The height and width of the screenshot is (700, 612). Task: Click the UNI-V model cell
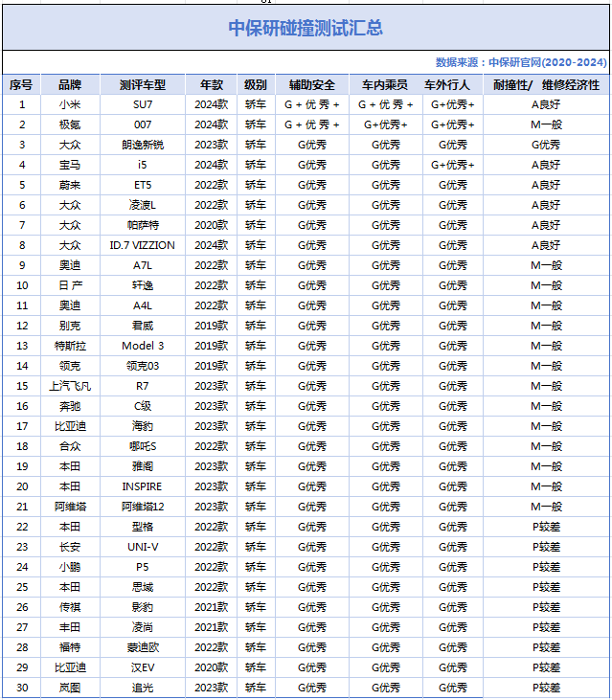coord(143,547)
